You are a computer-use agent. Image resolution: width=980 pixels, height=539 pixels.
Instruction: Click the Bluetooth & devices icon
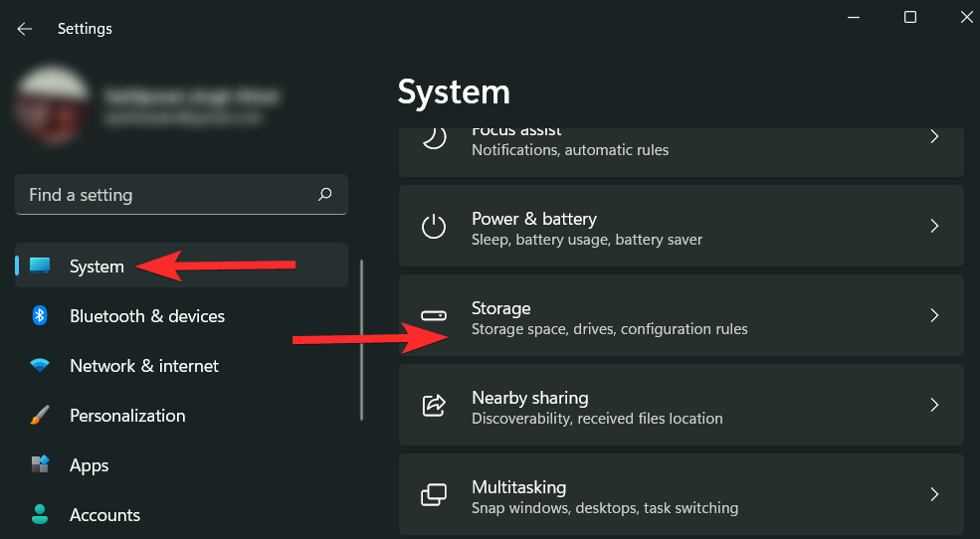(x=40, y=316)
